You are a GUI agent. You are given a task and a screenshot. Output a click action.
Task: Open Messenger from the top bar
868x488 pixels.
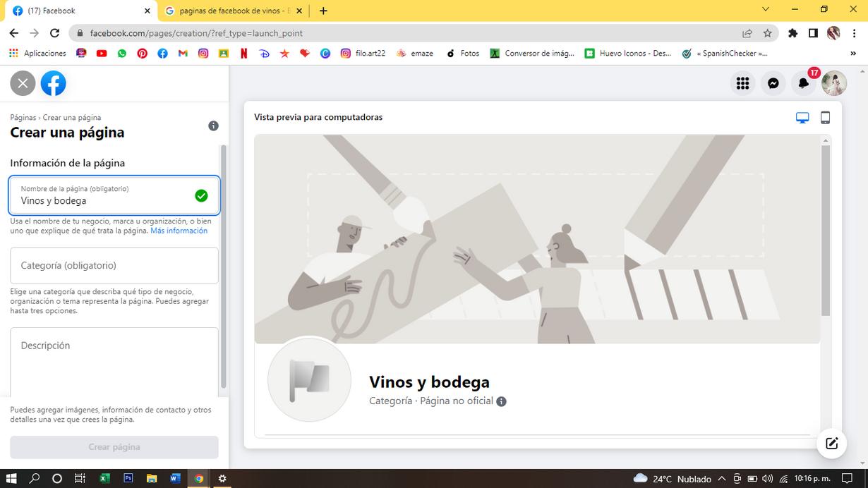click(x=773, y=83)
